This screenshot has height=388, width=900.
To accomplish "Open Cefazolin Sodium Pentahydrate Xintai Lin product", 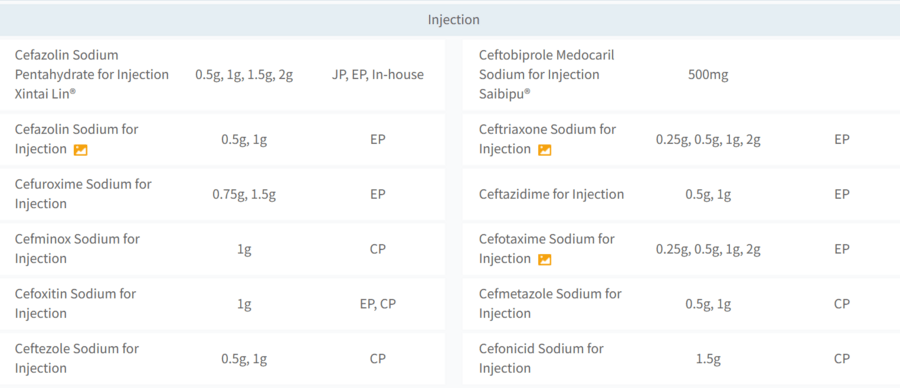I will (92, 75).
